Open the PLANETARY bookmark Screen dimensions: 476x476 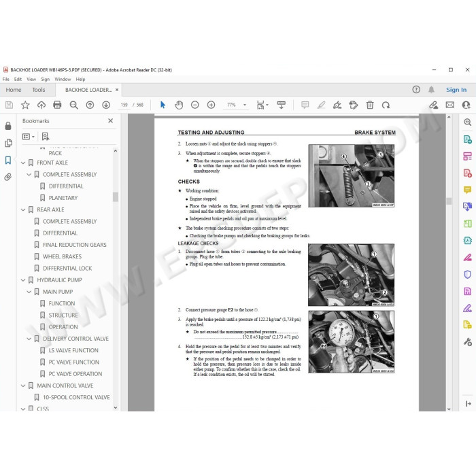click(x=63, y=198)
